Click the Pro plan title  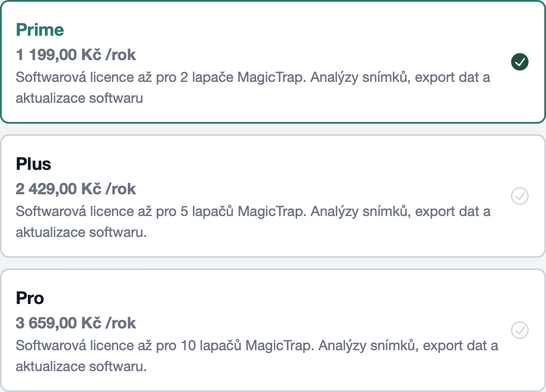click(x=30, y=298)
